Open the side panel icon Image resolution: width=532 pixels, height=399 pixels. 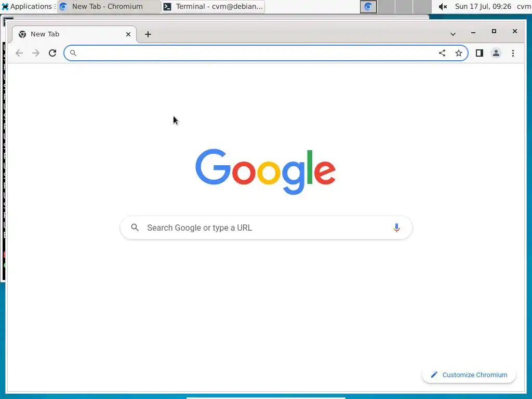point(480,53)
